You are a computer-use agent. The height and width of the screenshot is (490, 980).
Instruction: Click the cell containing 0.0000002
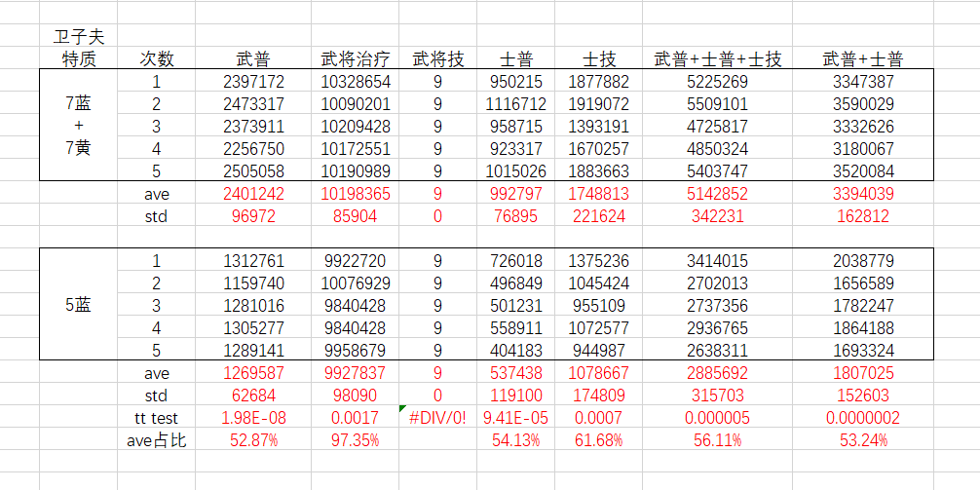(x=862, y=418)
